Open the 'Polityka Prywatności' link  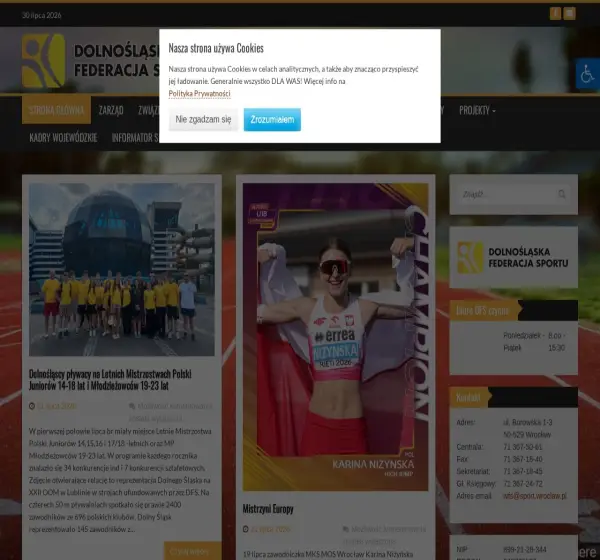199,93
